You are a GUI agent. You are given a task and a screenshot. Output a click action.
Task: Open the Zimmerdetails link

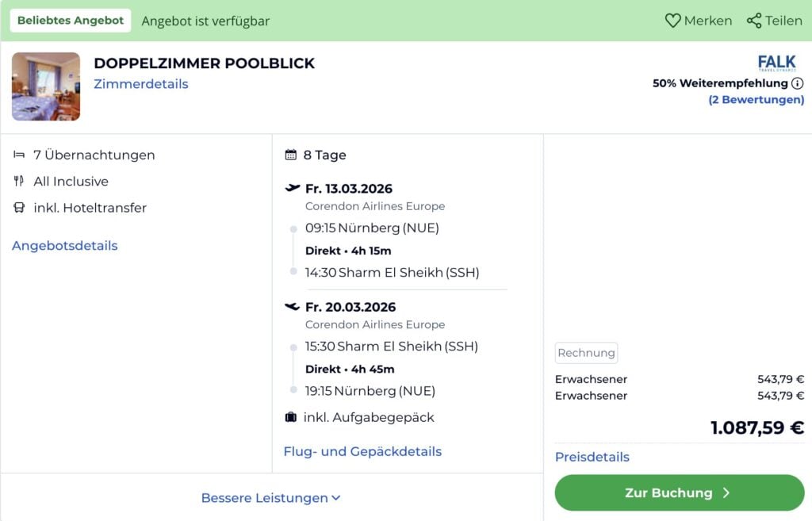coord(141,84)
